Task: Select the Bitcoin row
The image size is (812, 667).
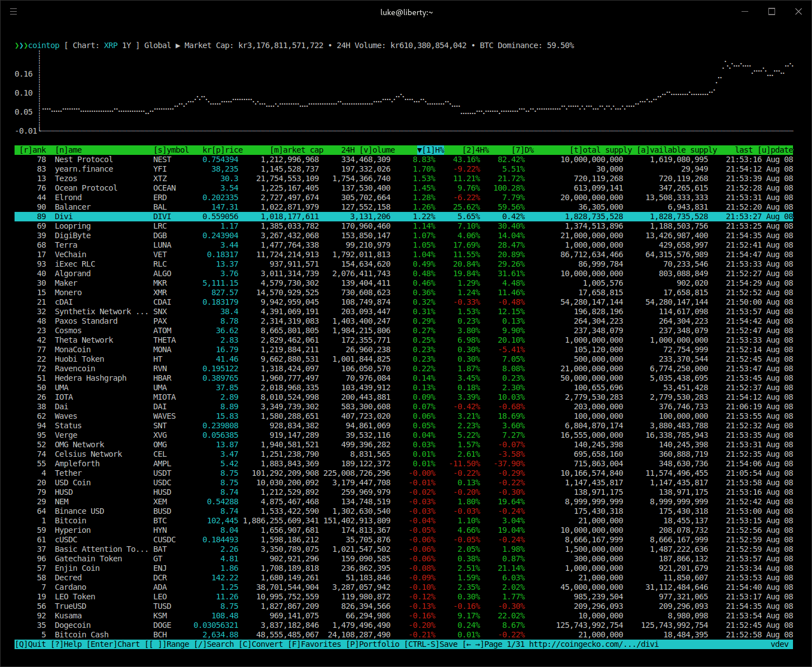Action: pyautogui.click(x=404, y=521)
